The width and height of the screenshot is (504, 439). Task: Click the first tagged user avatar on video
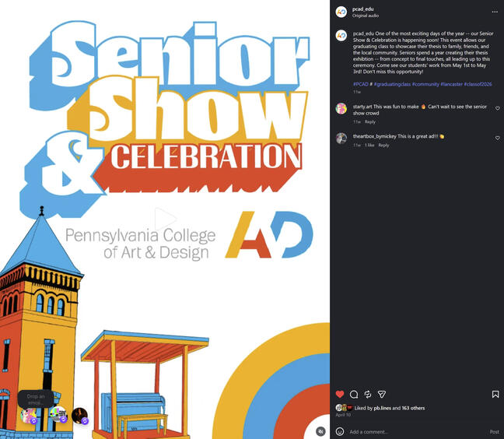click(29, 415)
